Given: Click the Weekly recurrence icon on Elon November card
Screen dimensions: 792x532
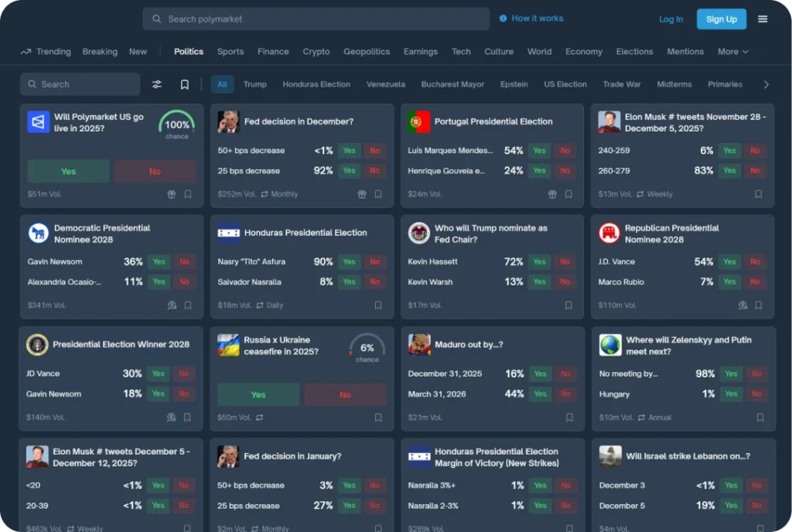Looking at the screenshot, I should (640, 194).
